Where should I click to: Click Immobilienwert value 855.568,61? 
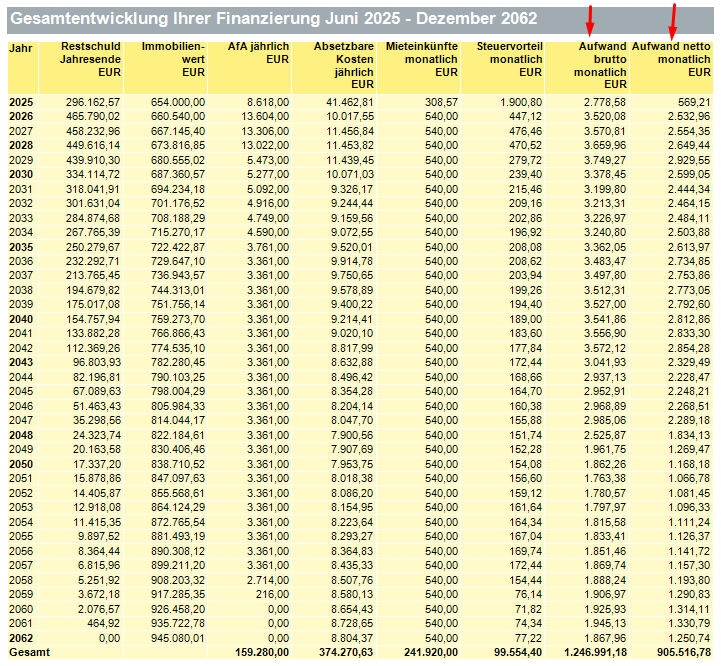pyautogui.click(x=178, y=493)
